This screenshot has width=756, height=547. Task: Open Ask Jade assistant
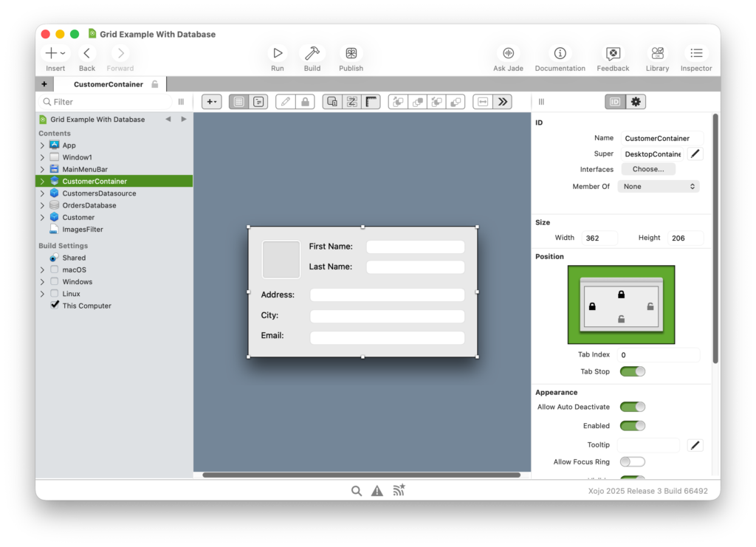508,54
